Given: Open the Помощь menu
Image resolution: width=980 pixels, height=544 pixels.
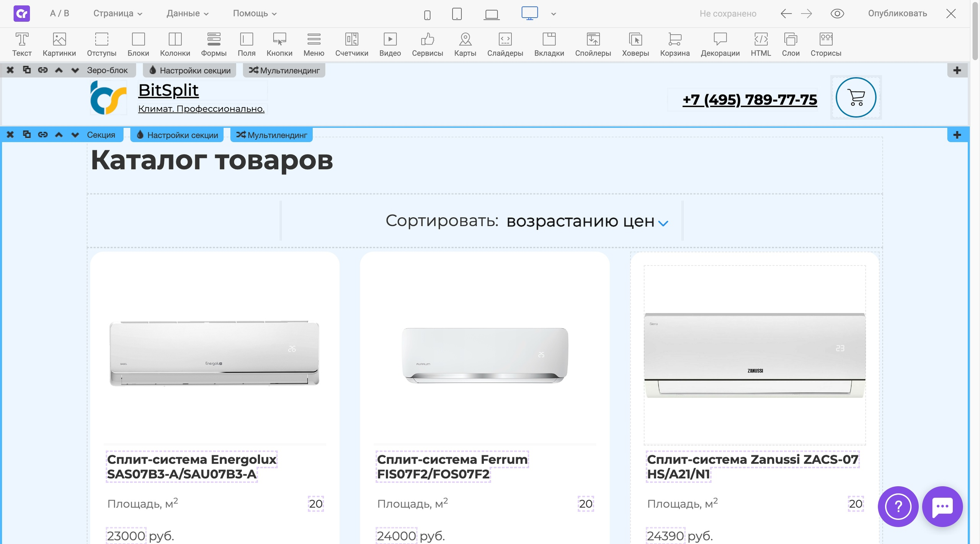Looking at the screenshot, I should pos(255,13).
